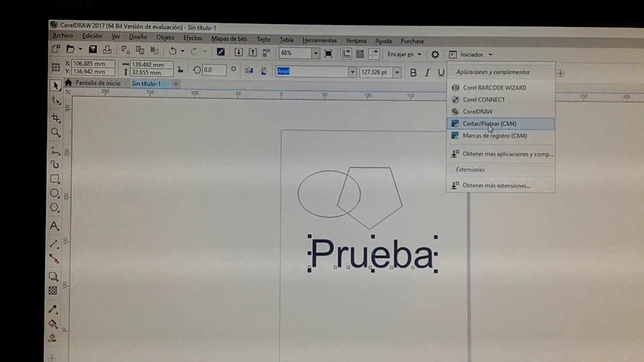
Task: Open the Edición menu
Action: (92, 36)
